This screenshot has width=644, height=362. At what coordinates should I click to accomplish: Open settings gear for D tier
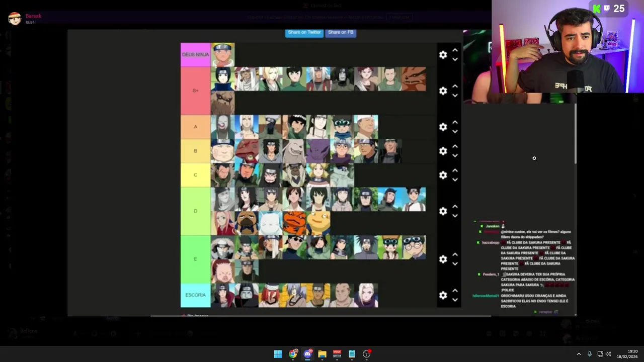tap(443, 211)
